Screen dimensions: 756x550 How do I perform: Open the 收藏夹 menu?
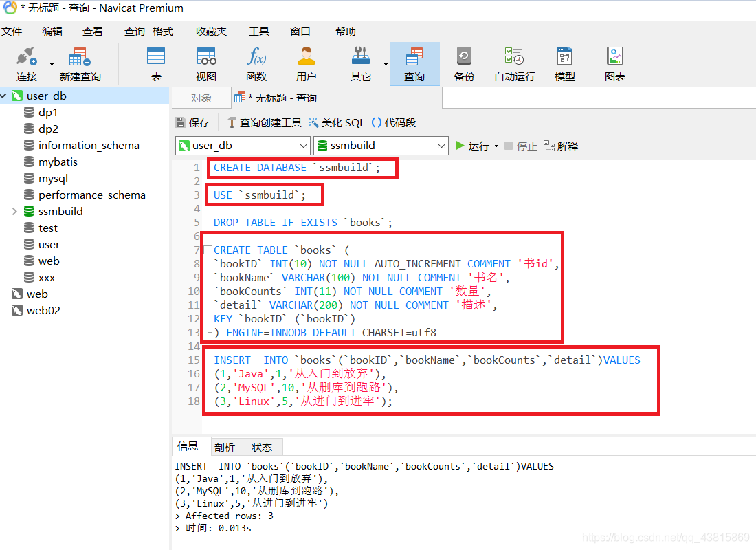tap(211, 32)
